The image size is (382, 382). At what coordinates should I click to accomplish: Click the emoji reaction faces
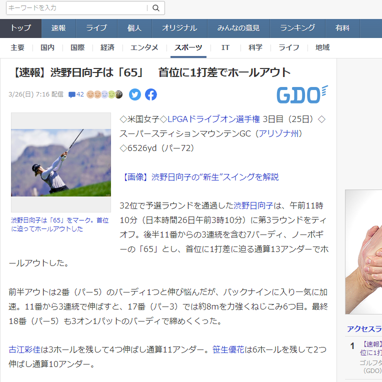coord(105,95)
